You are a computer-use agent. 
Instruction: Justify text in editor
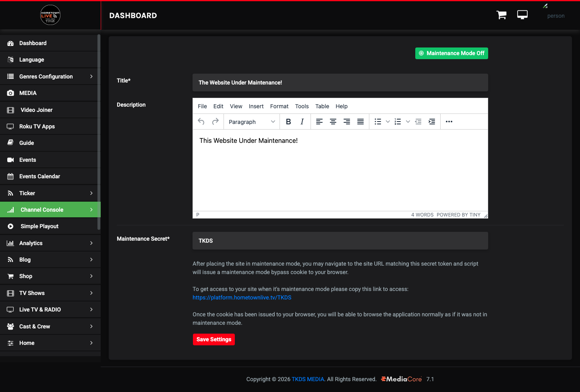[360, 122]
